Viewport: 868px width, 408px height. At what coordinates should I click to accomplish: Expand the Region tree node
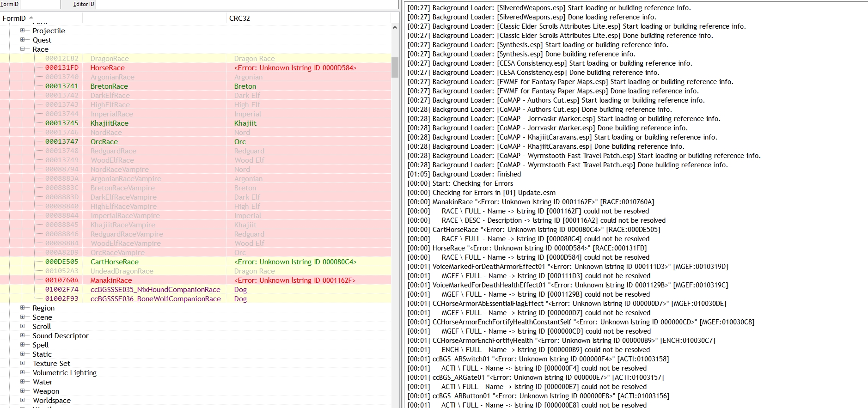(22, 308)
